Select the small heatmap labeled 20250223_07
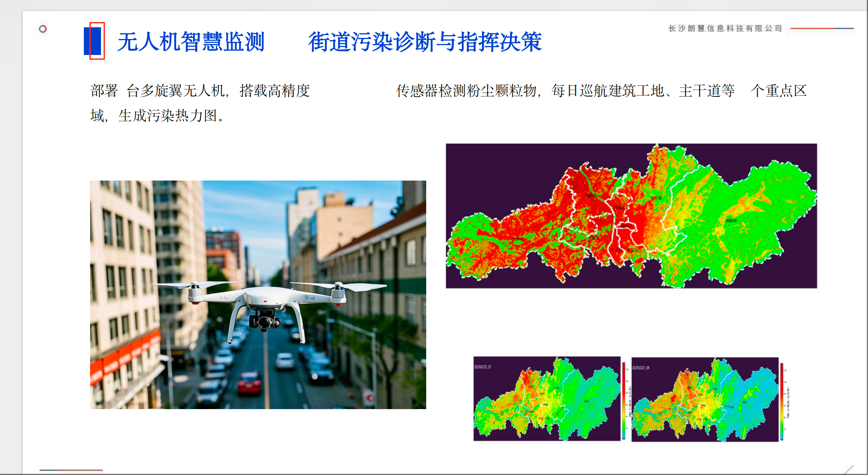This screenshot has width=868, height=475. coord(547,399)
